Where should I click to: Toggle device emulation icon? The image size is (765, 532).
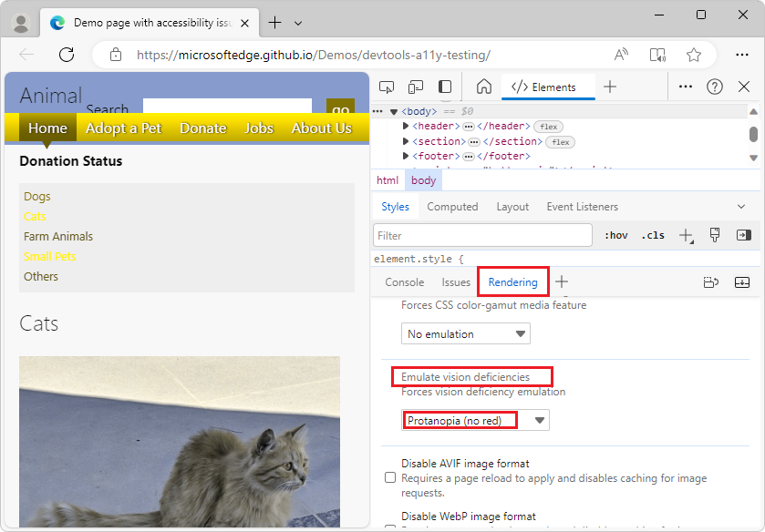coord(416,87)
